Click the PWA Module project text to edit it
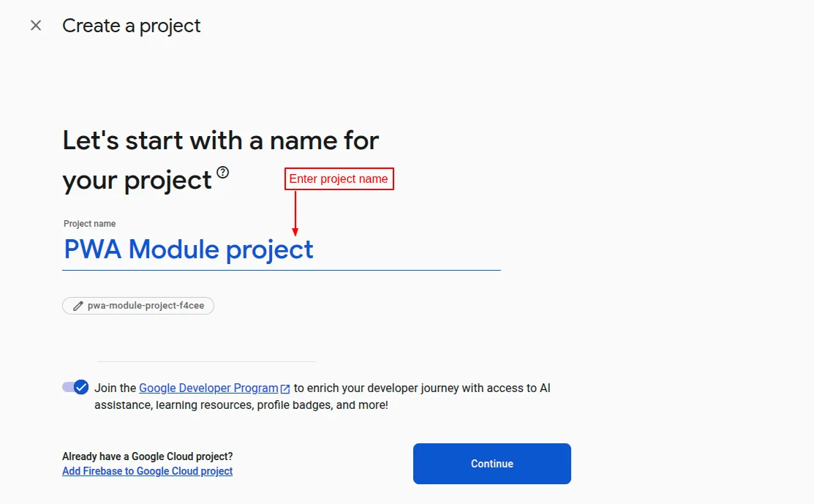Viewport: 814px width, 504px height. [188, 249]
